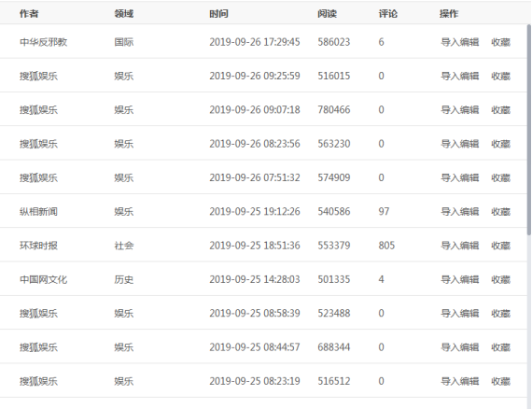Click the 作者 column header
The width and height of the screenshot is (532, 409).
pyautogui.click(x=29, y=14)
